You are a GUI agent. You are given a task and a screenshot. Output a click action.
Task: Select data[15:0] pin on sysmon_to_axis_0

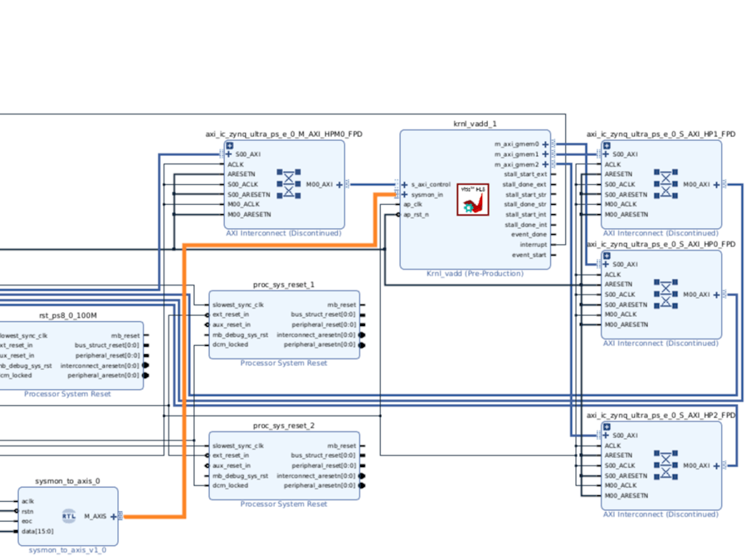coord(37,532)
